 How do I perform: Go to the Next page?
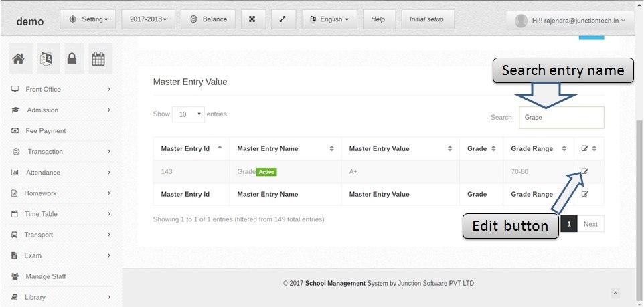[590, 224]
